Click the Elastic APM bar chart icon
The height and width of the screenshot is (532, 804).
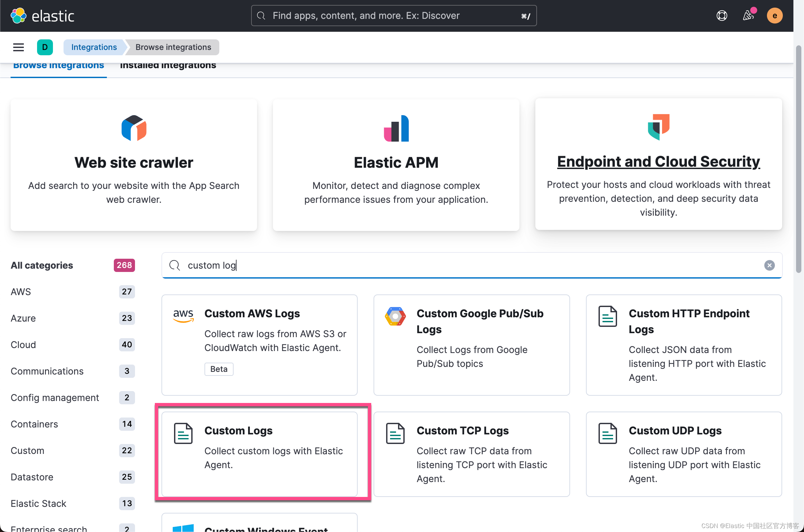coord(396,128)
